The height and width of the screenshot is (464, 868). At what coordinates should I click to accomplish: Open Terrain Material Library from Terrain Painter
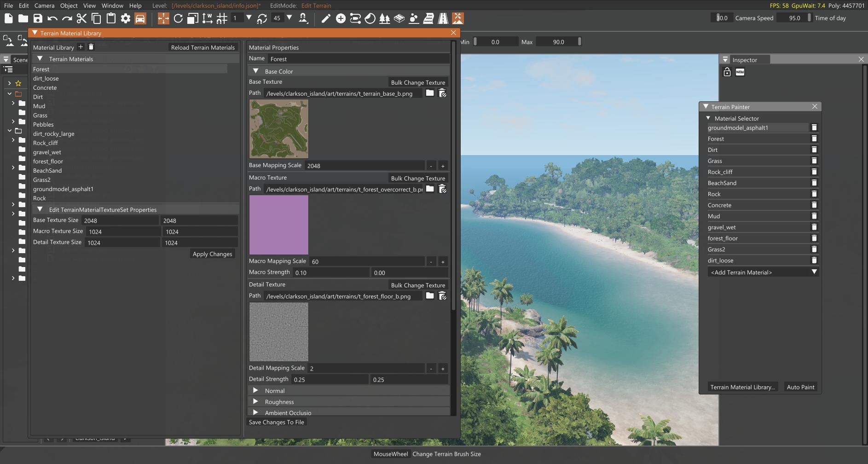tap(742, 387)
